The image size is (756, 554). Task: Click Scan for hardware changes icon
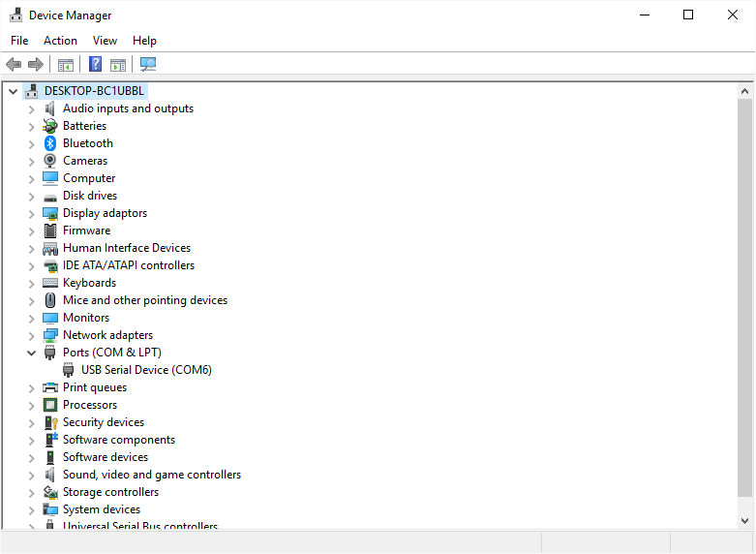pyautogui.click(x=148, y=64)
